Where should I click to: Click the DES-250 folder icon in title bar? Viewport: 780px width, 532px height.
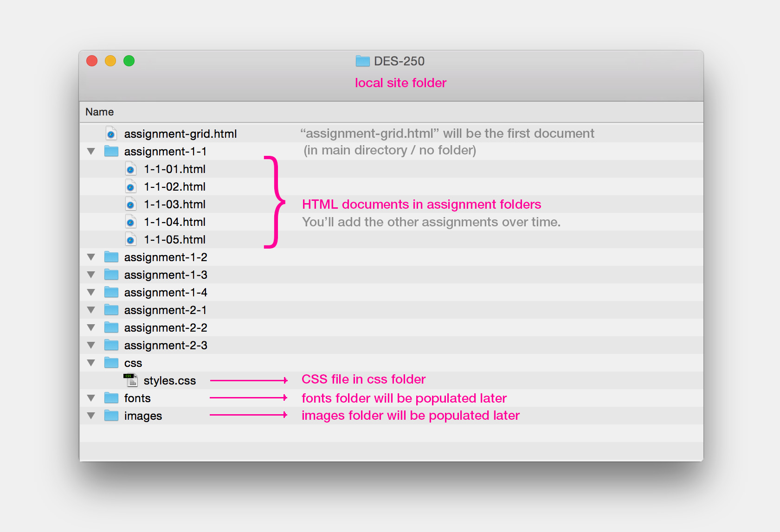point(362,61)
